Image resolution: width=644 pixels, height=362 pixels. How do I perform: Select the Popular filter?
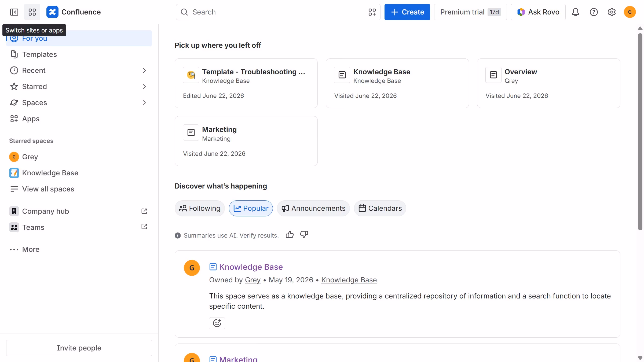coord(251,208)
